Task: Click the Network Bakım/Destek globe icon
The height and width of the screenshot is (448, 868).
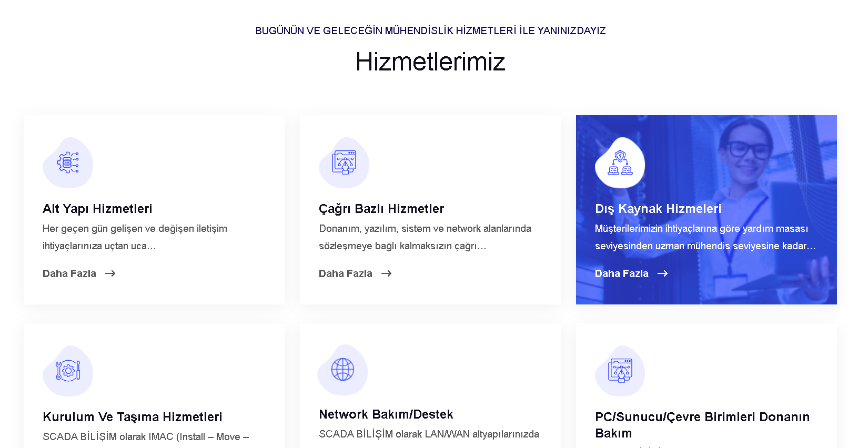Action: click(342, 370)
